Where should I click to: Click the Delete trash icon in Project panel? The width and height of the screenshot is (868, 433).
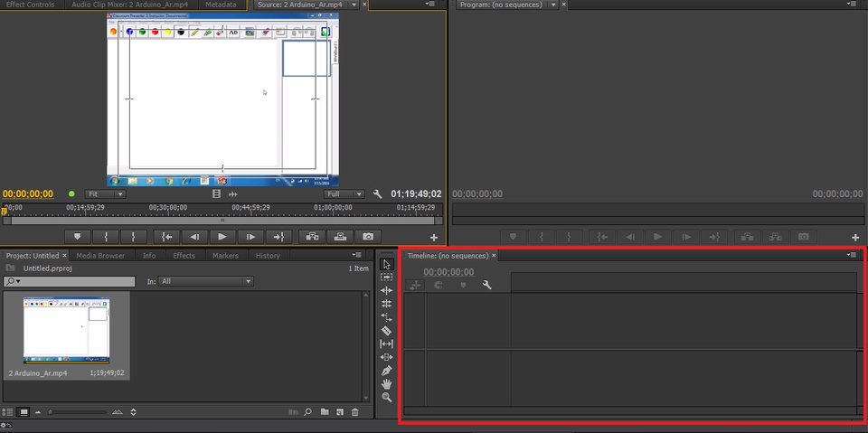355,412
